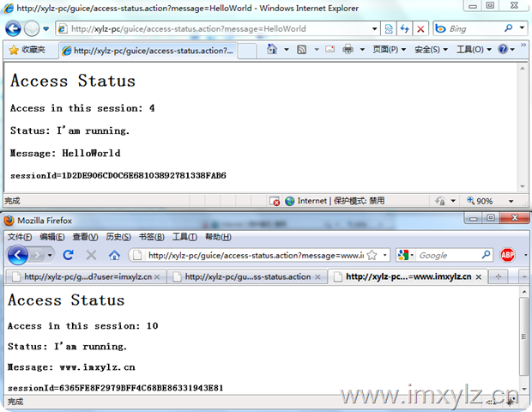Click the IE print icon
Viewport: 532px width, 412px height.
348,50
